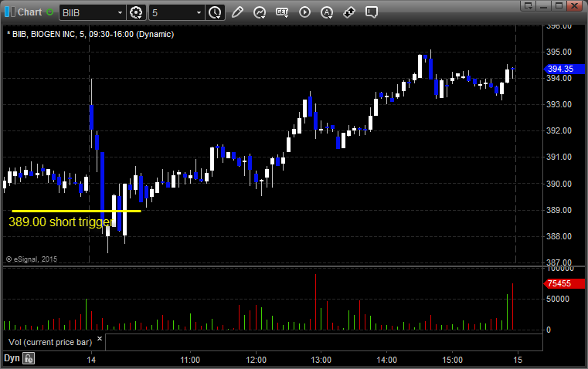Click the 392.00 price axis label

point(559,130)
